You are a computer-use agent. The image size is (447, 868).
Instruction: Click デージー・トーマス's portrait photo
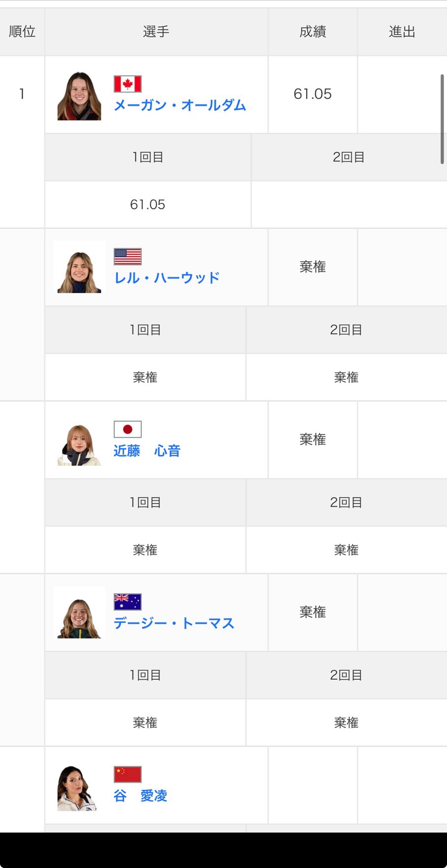coord(79,614)
